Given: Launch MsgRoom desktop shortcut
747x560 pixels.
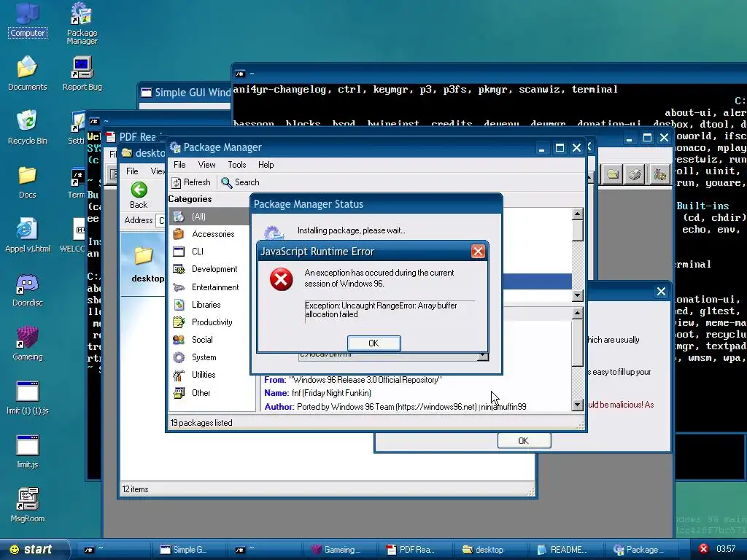Looking at the screenshot, I should pos(27,505).
